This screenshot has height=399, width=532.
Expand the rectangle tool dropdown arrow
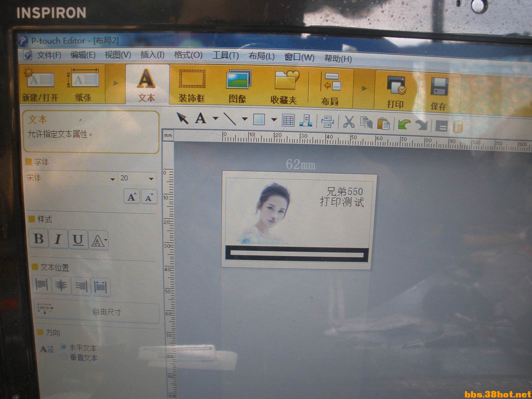[x=274, y=120]
